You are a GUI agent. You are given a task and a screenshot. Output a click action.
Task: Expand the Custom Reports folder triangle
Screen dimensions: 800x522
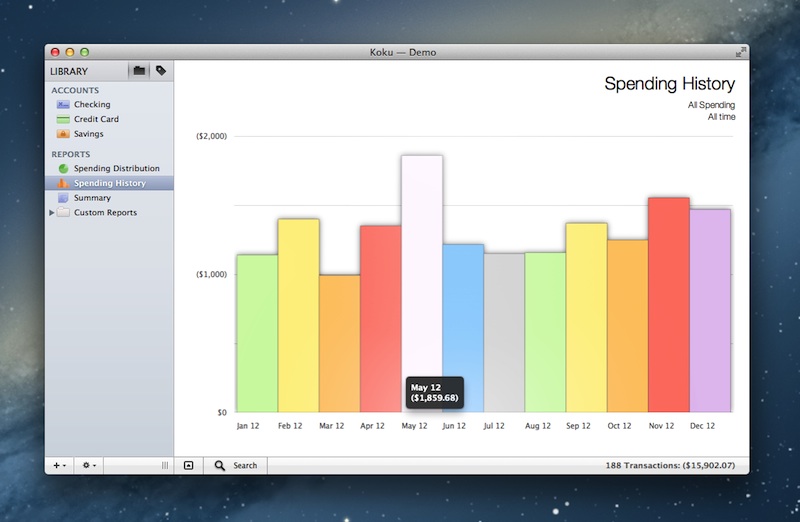52,213
